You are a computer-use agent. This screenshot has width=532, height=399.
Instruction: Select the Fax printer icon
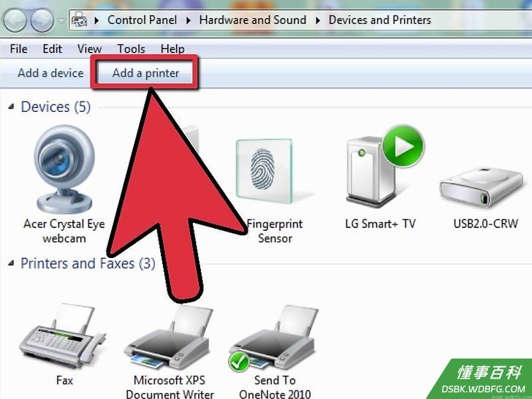tap(62, 338)
